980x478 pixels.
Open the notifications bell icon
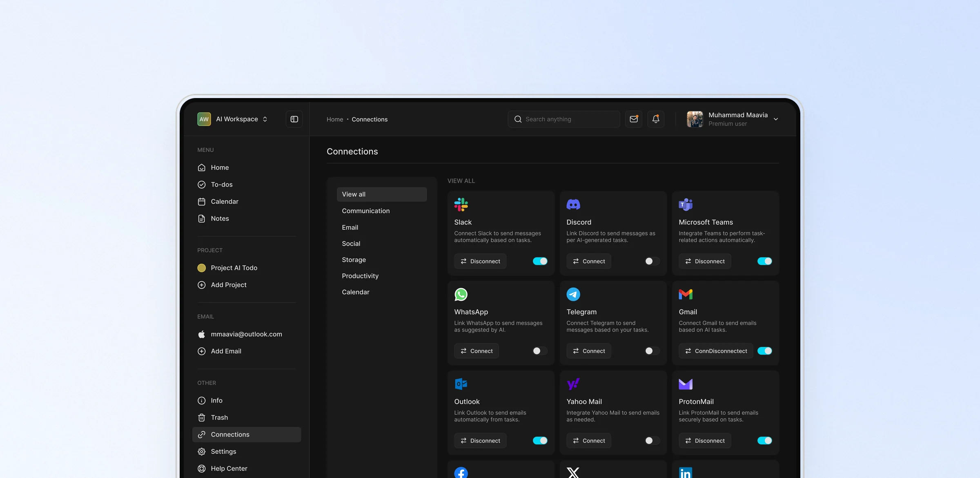(656, 119)
